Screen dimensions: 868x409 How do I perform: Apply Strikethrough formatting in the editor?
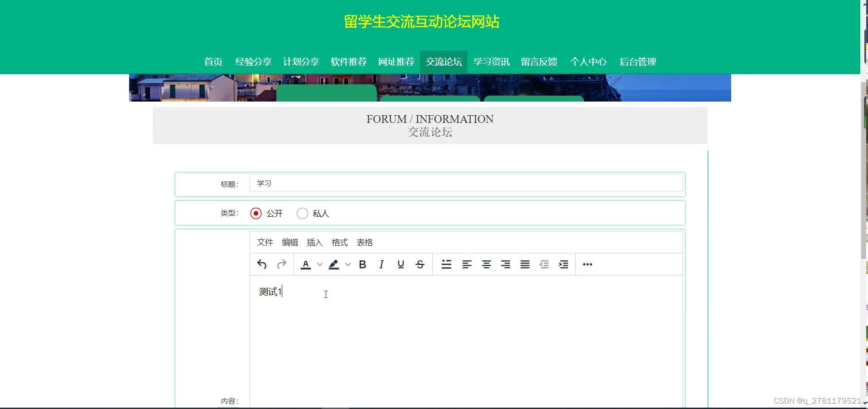[x=420, y=264]
